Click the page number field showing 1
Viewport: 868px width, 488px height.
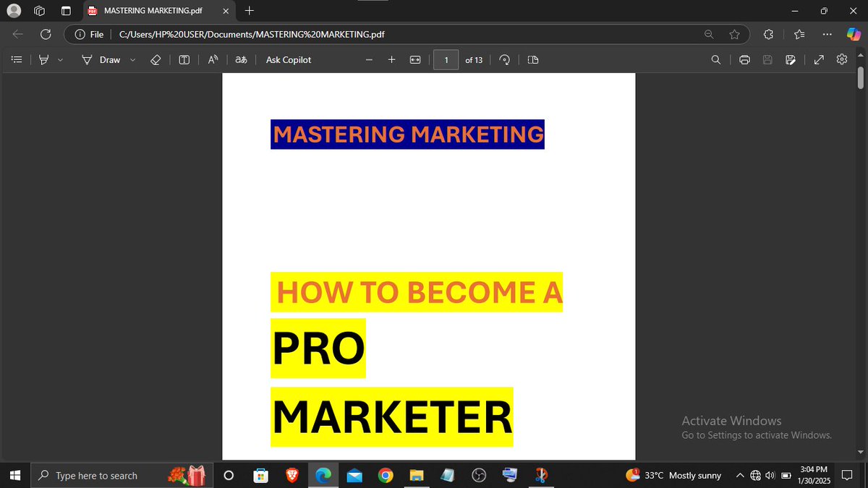pos(446,60)
